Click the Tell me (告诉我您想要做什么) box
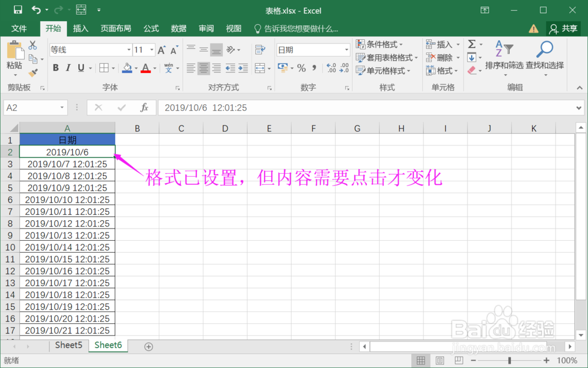This screenshot has height=368, width=588. pos(296,28)
